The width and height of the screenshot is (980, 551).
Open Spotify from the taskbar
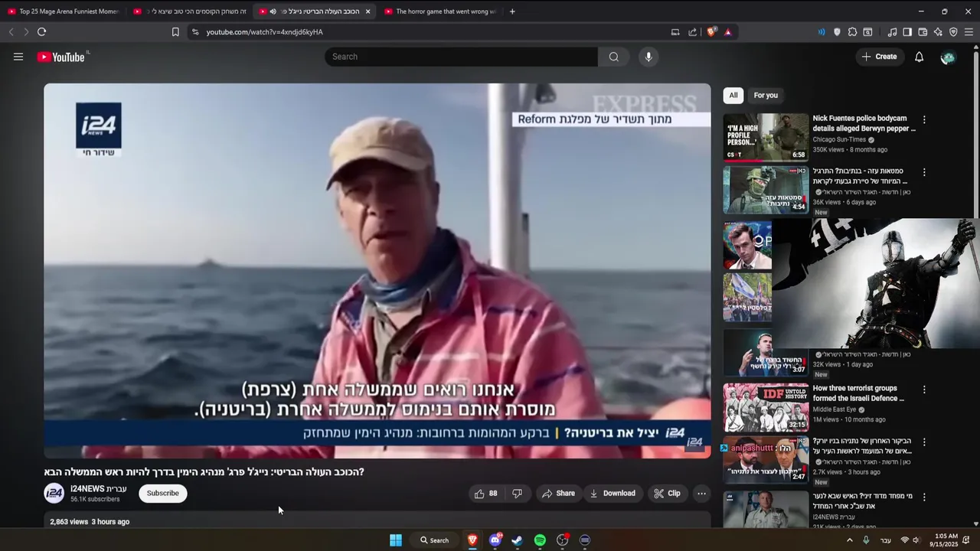pos(540,540)
